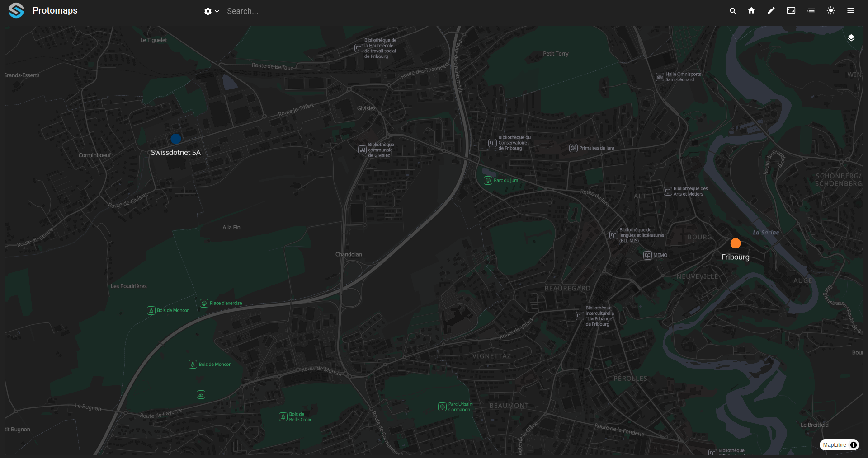868x458 pixels.
Task: Open the map layers switcher icon
Action: (x=851, y=38)
